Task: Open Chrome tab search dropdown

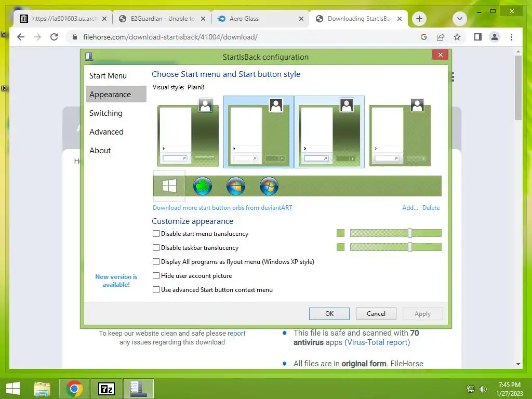Action: coord(460,19)
